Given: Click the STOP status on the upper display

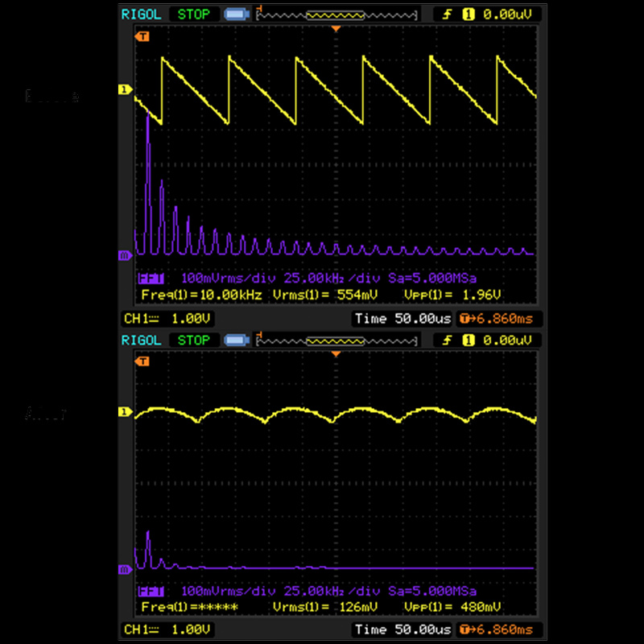Looking at the screenshot, I should 193,14.
